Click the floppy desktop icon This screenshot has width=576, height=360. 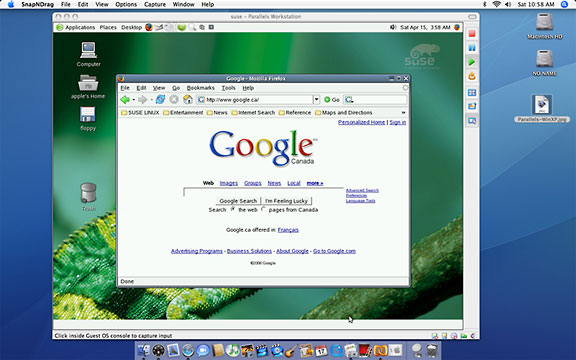coord(88,118)
